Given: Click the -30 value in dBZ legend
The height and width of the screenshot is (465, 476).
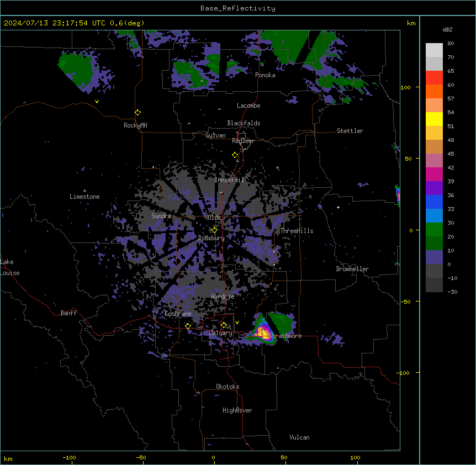Looking at the screenshot, I should pos(452,292).
